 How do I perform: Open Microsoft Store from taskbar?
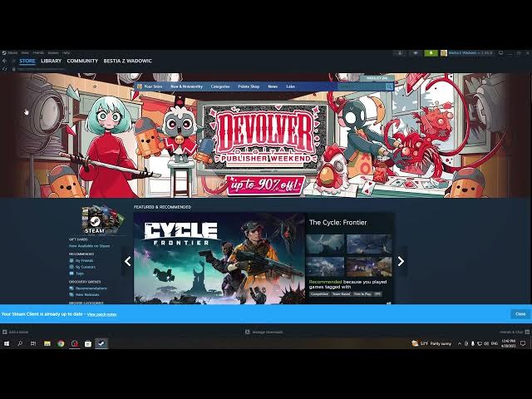click(88, 343)
